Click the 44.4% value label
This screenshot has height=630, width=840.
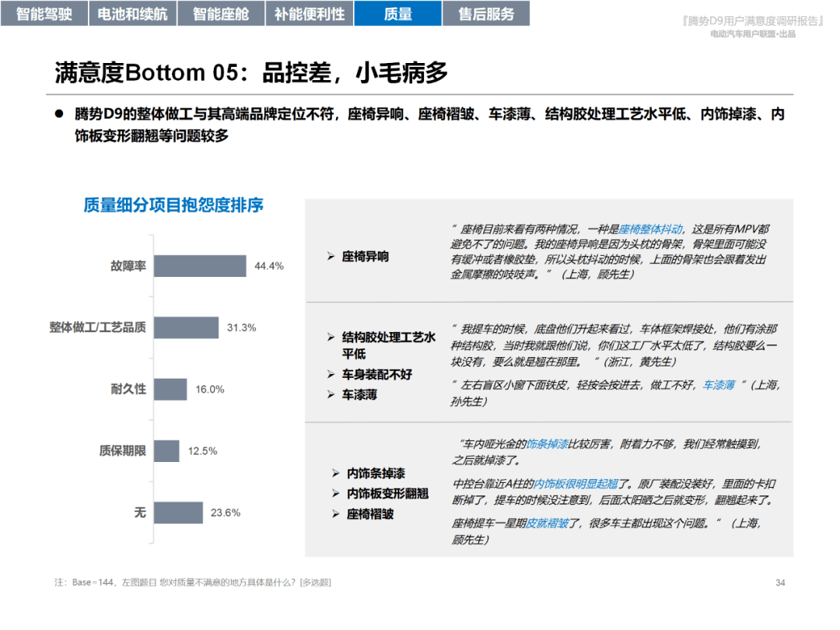[269, 266]
